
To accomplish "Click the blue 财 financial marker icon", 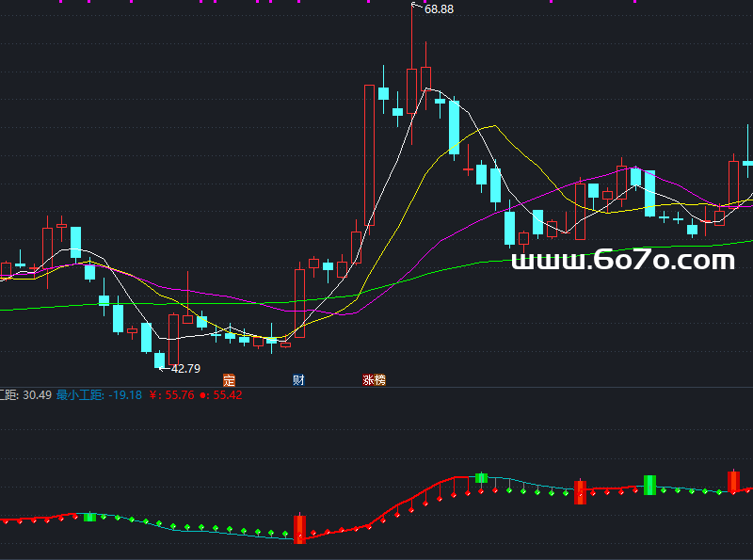I will pyautogui.click(x=298, y=380).
